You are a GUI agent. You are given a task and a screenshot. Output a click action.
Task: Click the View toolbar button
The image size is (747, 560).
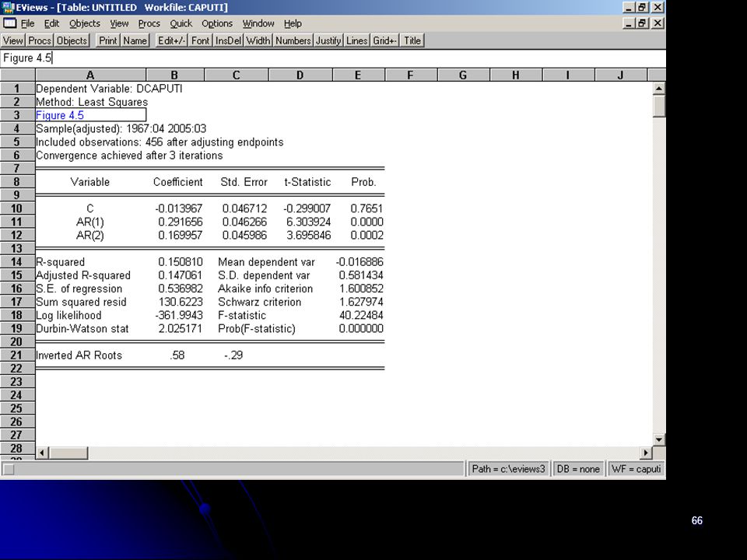pyautogui.click(x=13, y=40)
